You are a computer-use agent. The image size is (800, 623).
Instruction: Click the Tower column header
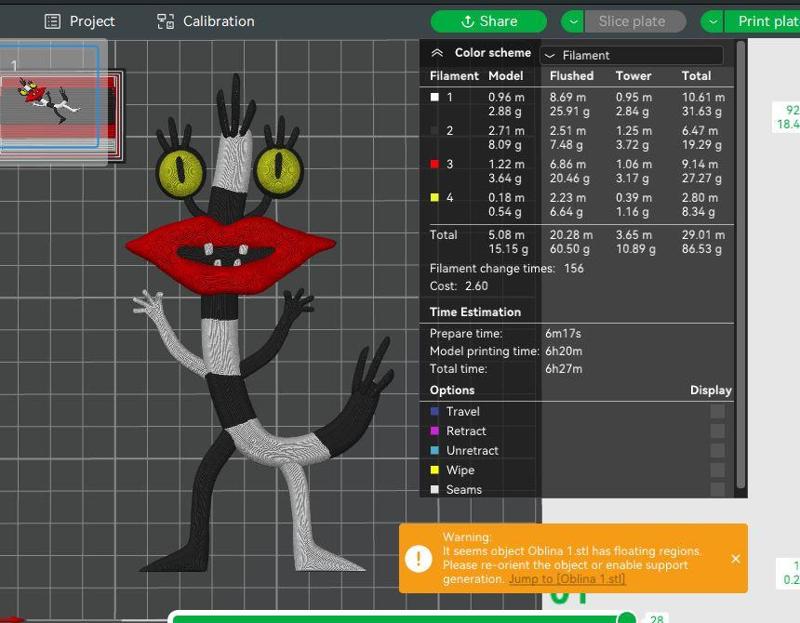(633, 76)
